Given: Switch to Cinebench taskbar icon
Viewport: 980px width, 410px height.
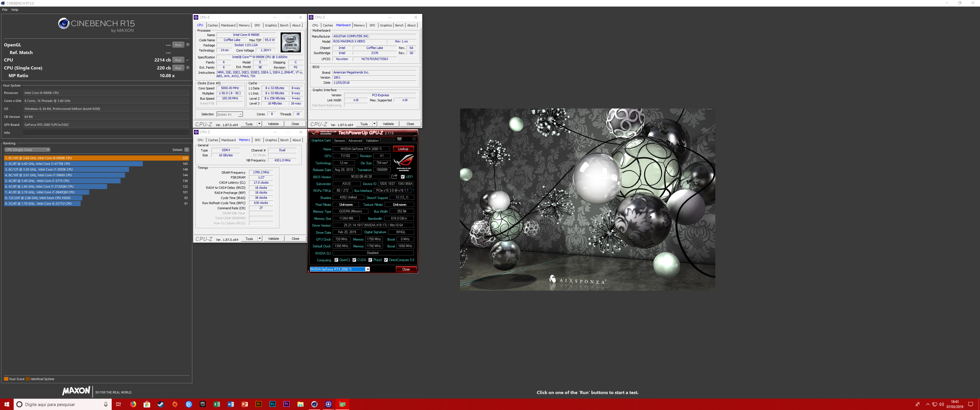Looking at the screenshot, I should point(314,404).
